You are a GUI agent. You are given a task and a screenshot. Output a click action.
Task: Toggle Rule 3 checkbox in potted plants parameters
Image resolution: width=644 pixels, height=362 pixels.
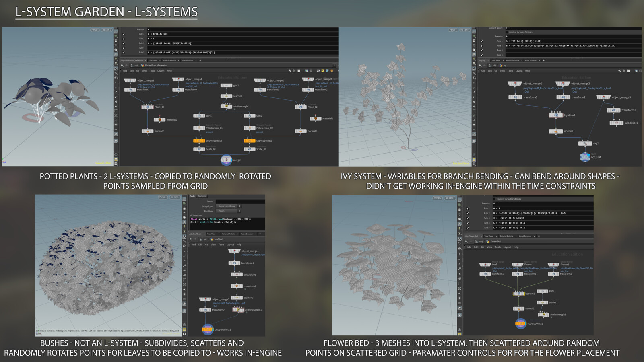(124, 43)
